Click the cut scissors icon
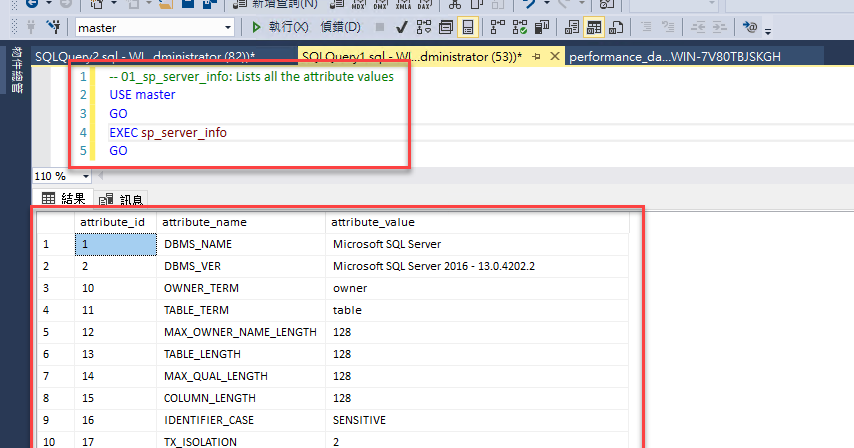The width and height of the screenshot is (854, 448). click(454, 4)
